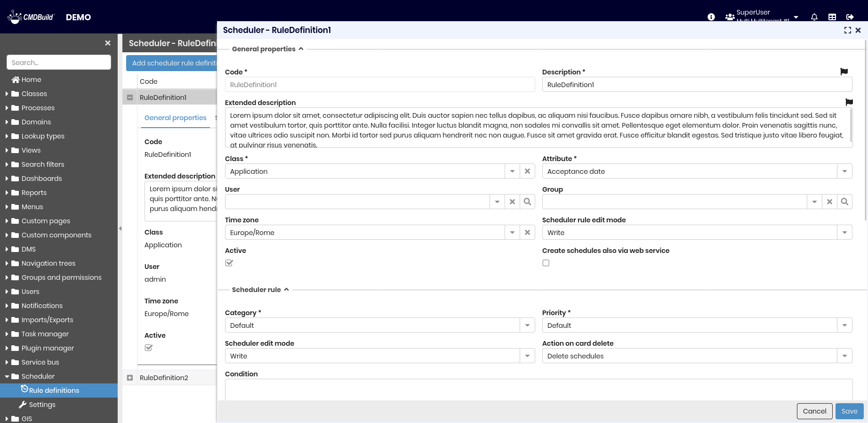Open the User dropdown list
The height and width of the screenshot is (423, 868).
(497, 202)
